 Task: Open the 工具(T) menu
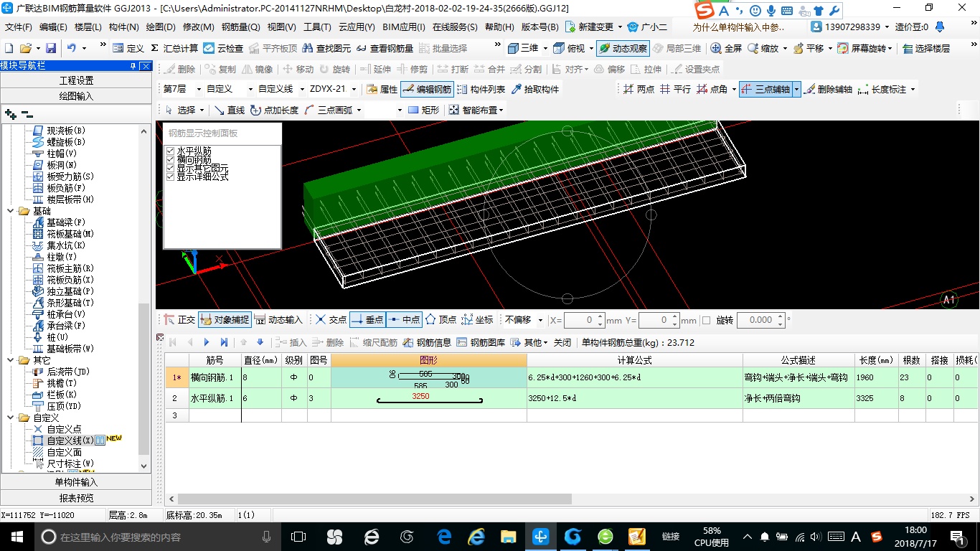tap(317, 27)
